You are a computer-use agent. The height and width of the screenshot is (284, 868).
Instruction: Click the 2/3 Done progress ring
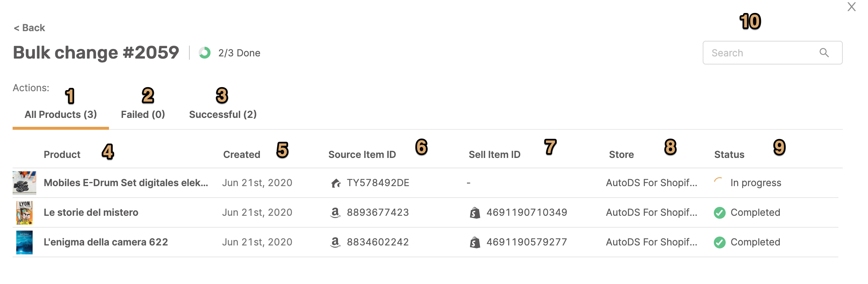205,53
